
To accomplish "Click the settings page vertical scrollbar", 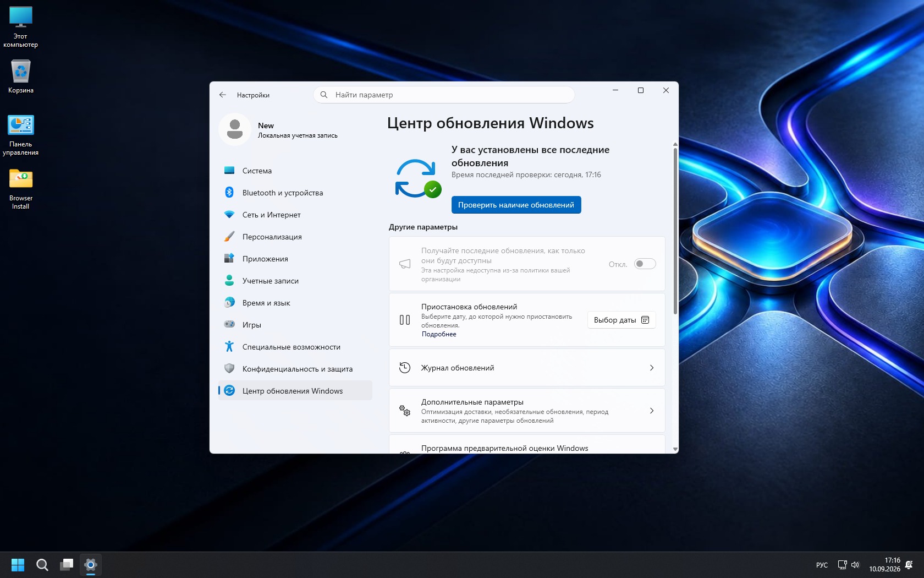I will [675, 220].
